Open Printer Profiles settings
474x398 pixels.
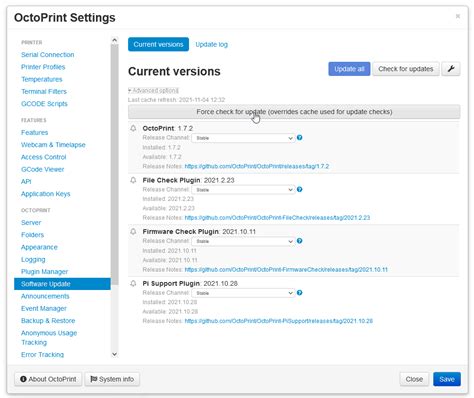point(43,67)
